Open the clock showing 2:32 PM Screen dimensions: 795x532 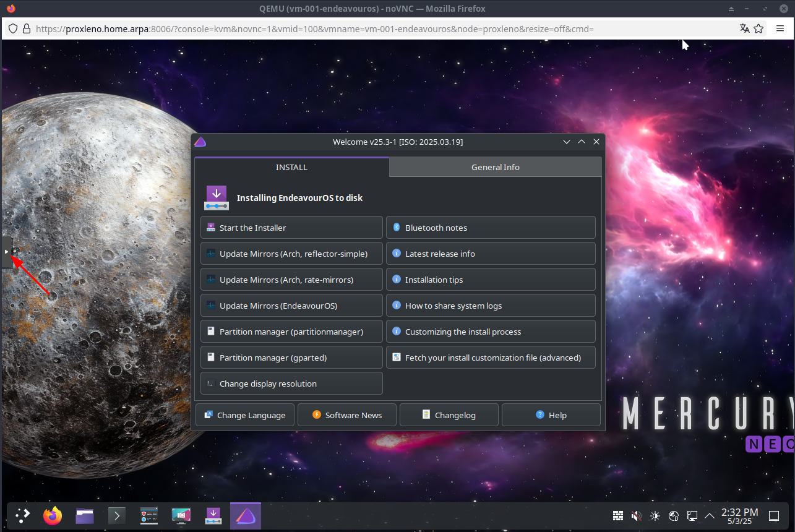coord(739,516)
